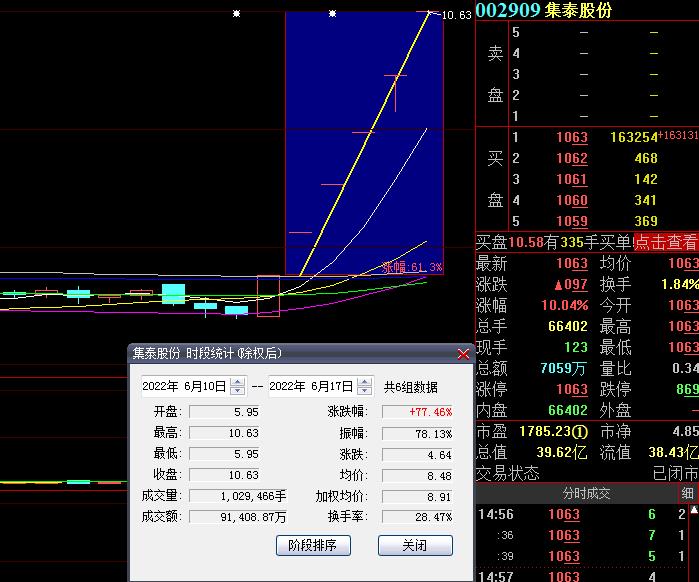The width and height of the screenshot is (699, 582).
Task: Open the red 点击查看 link
Action: pyautogui.click(x=665, y=242)
